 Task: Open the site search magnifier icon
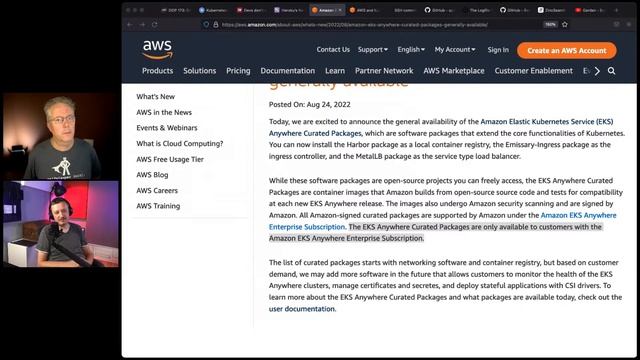(x=611, y=71)
